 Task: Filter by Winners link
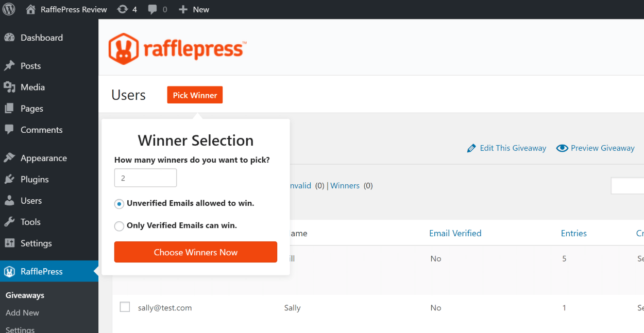coord(345,186)
